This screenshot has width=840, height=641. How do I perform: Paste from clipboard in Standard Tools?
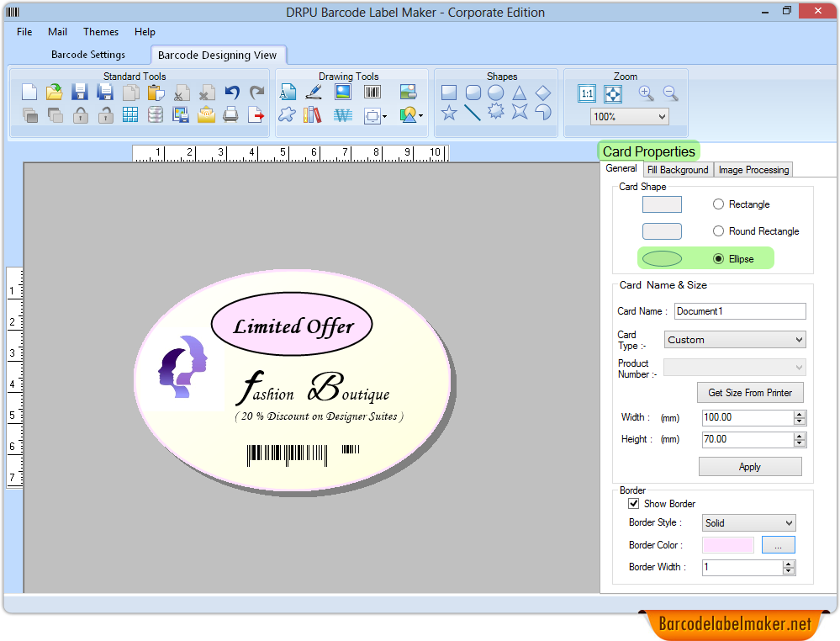[x=156, y=93]
